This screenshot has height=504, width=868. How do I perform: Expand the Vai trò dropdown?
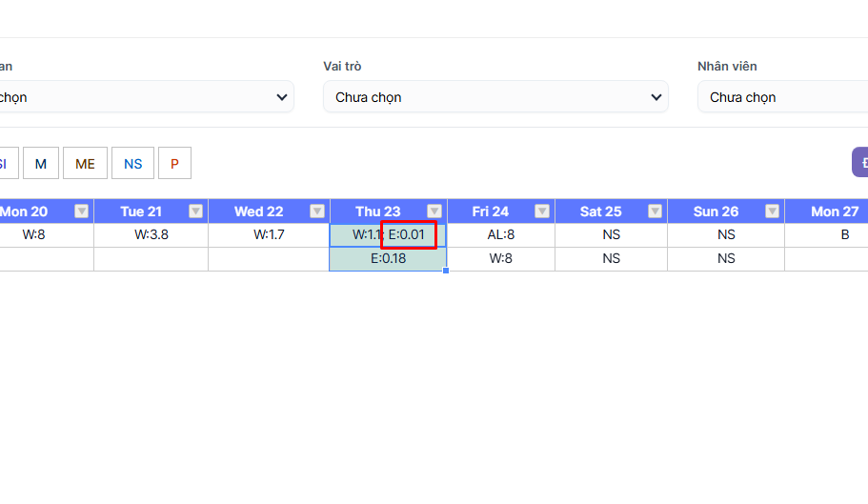pos(495,97)
